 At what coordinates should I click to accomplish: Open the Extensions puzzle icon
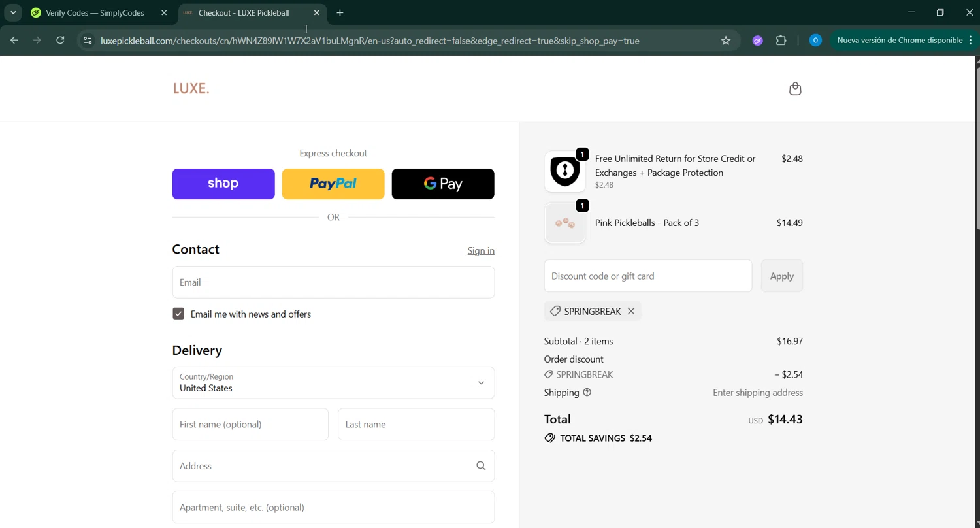pos(781,41)
